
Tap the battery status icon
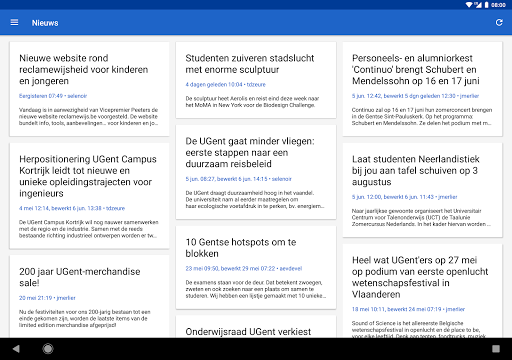486,5
